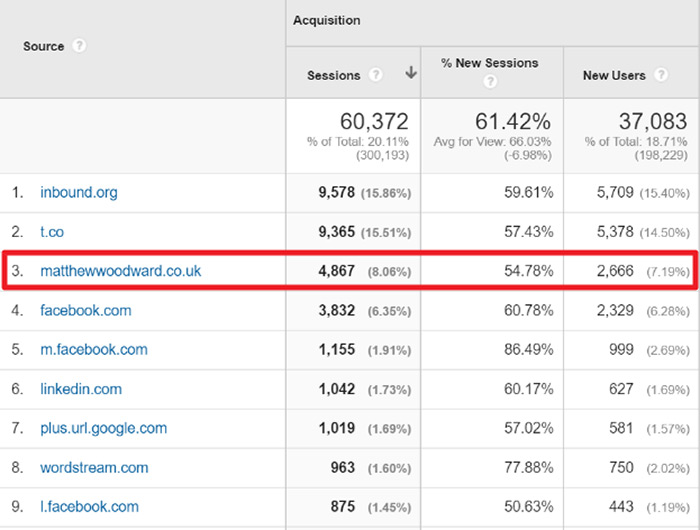Screen dimensions: 700x530
Task: Open linkedin.com referral source
Action: click(81, 389)
